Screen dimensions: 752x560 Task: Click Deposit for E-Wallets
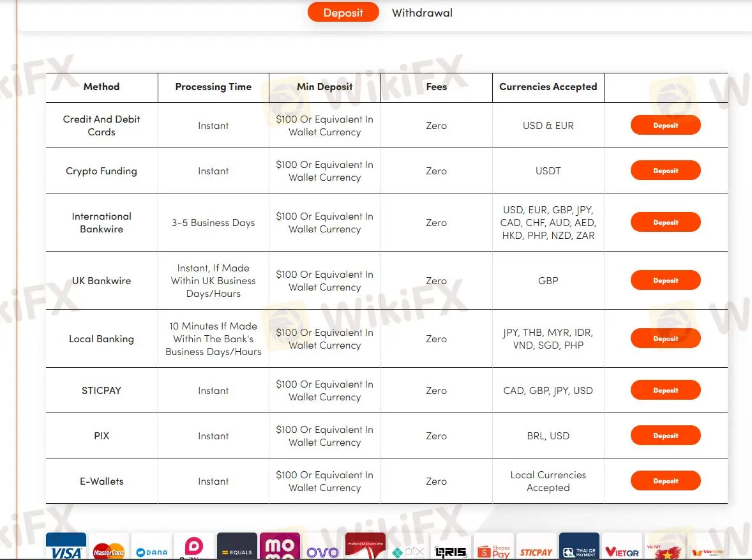666,481
